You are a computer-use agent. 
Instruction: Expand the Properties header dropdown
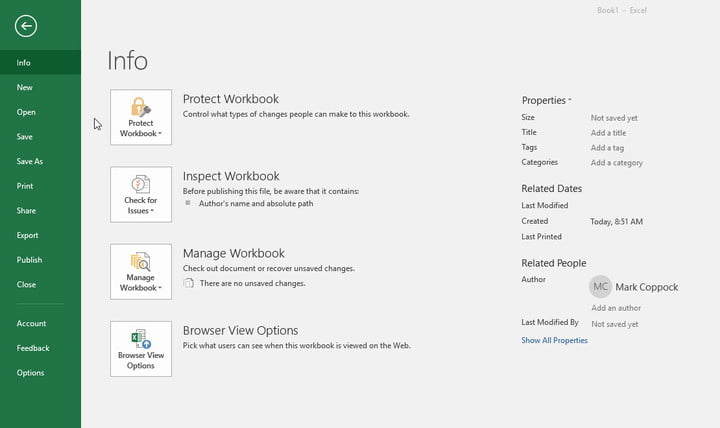546,100
